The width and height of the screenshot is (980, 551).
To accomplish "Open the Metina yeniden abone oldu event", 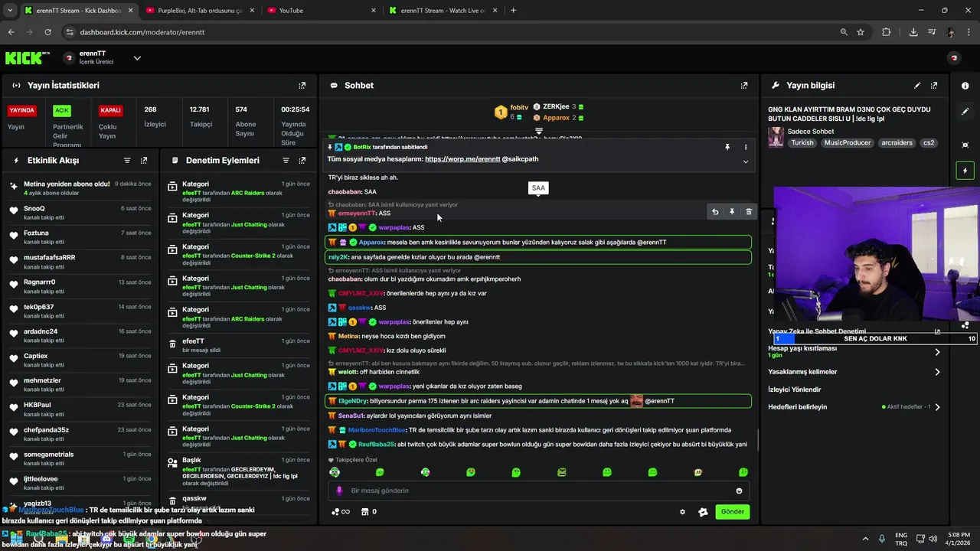I will click(x=81, y=187).
